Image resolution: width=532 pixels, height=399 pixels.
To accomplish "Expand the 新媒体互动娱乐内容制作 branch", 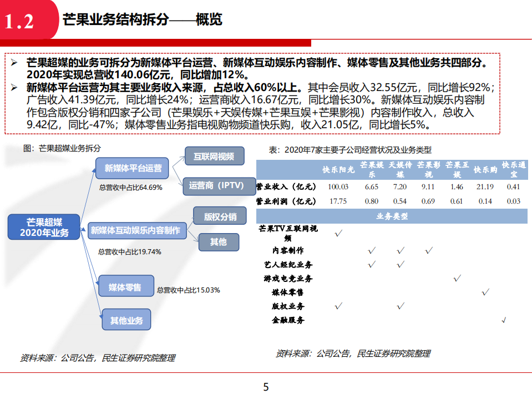I will coord(136,231).
